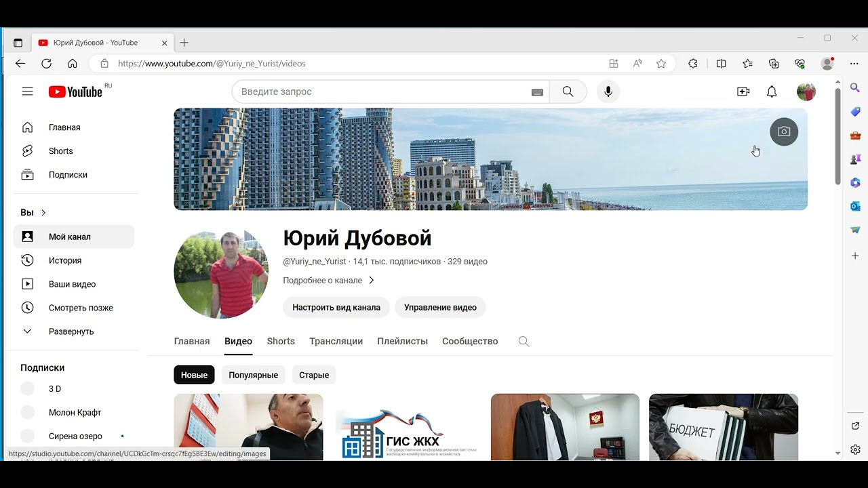Open the browser home page
Image resolution: width=868 pixels, height=488 pixels.
coord(73,64)
